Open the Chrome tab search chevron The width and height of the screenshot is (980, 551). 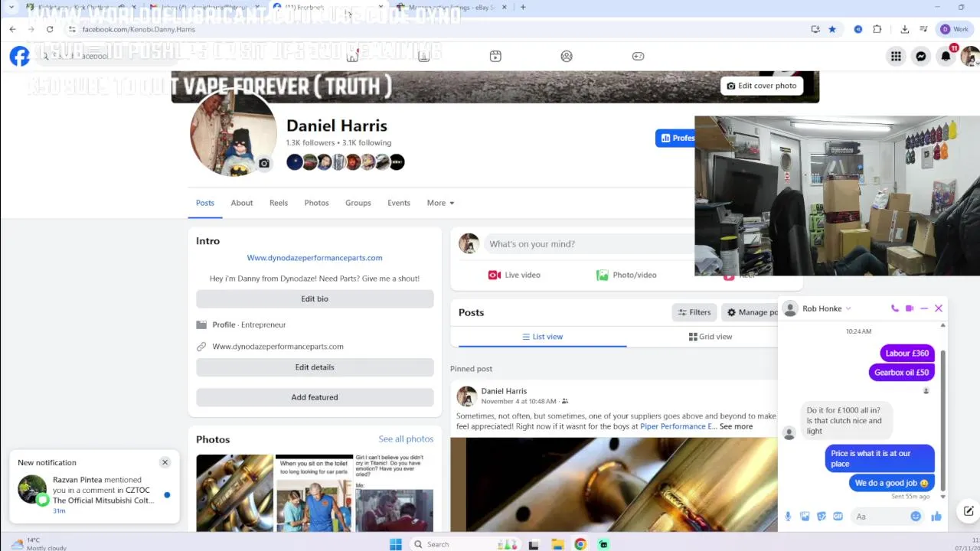(x=11, y=8)
